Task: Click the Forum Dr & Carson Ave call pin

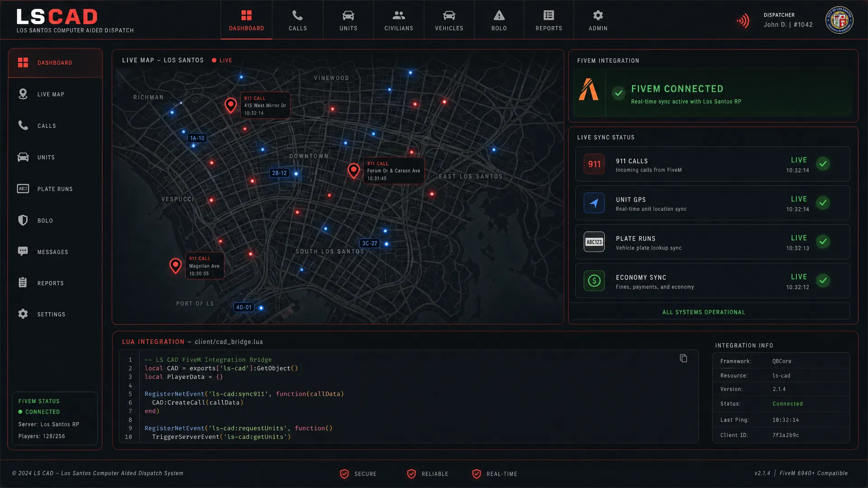Action: pos(354,171)
